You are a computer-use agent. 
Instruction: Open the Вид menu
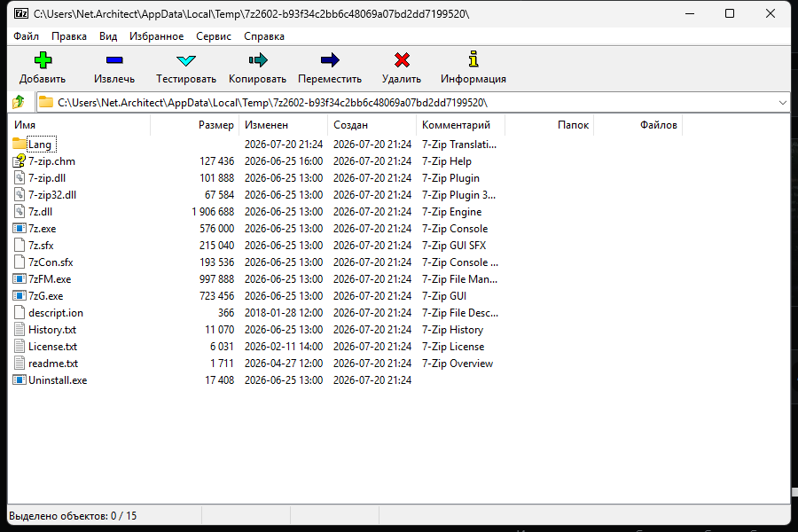[108, 36]
